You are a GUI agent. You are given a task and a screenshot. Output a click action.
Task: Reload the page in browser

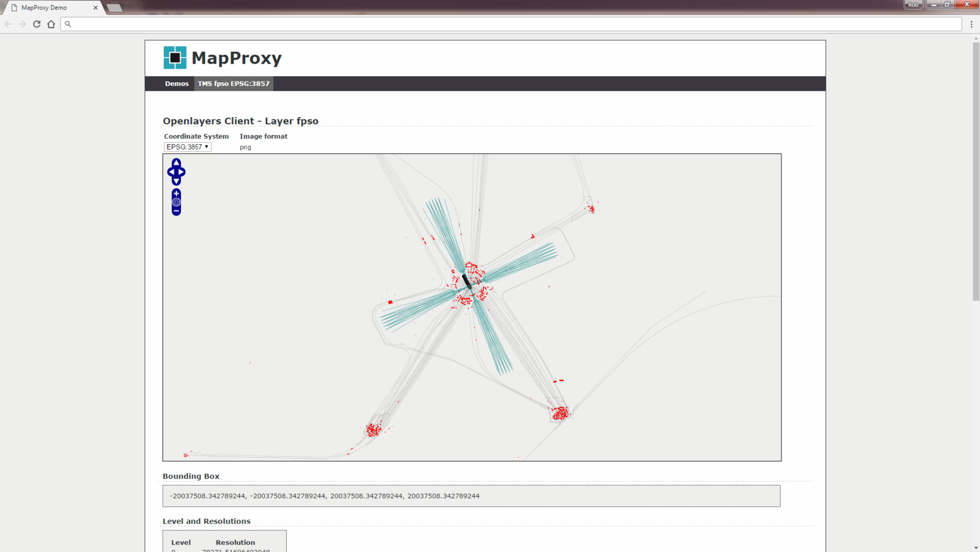pos(37,24)
